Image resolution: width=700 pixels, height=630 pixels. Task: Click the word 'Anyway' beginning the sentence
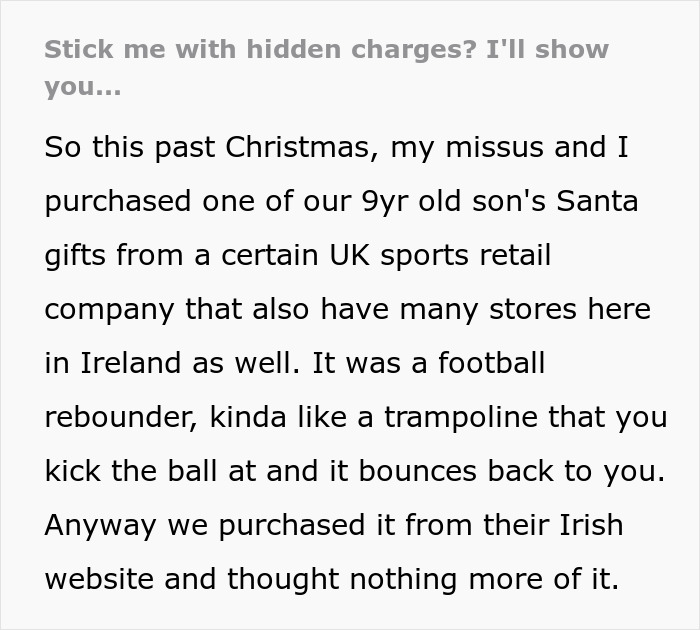(x=100, y=526)
